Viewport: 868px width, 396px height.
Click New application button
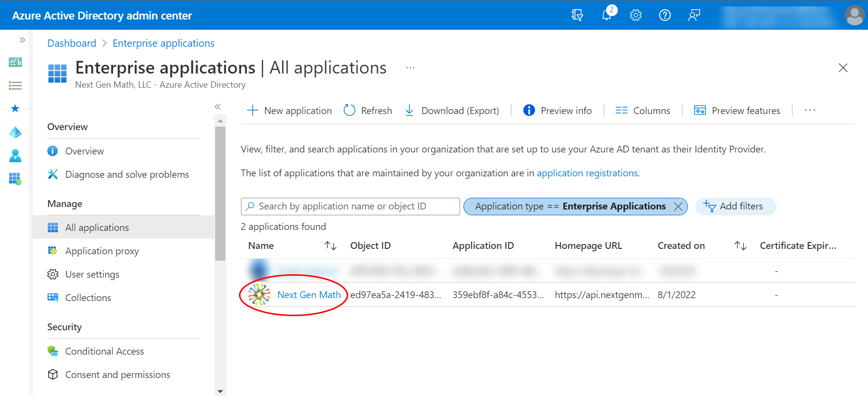(x=290, y=111)
